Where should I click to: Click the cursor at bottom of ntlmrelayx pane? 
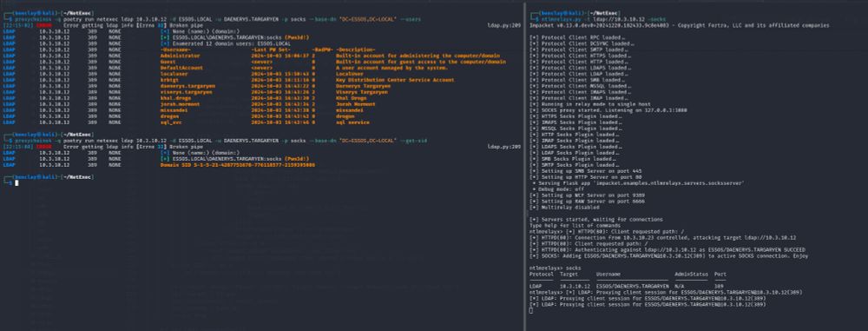pyautogui.click(x=531, y=310)
